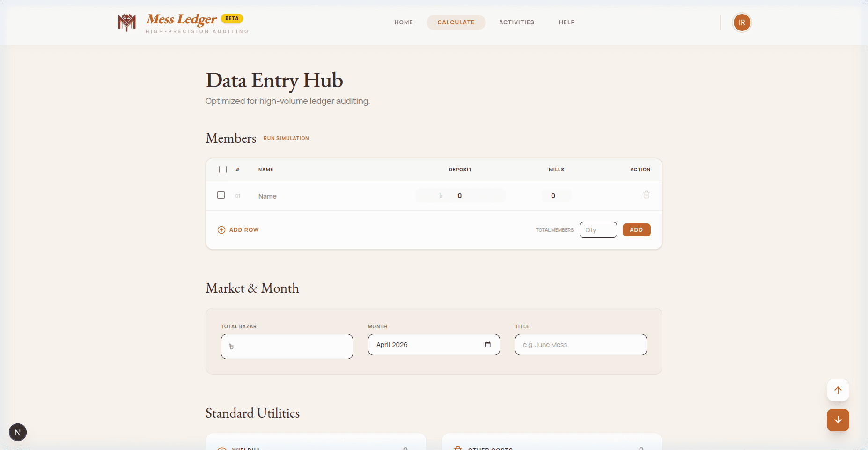This screenshot has width=868, height=450.
Task: Click the plus icon beside Add Row
Action: coord(221,230)
